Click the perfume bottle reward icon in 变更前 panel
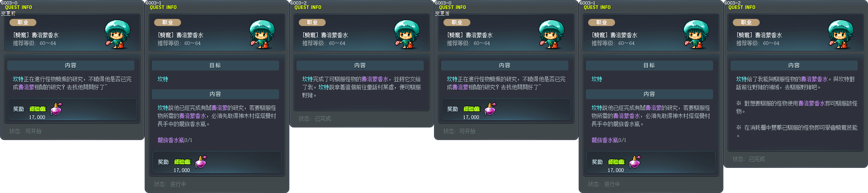Viewport: 868px width, 193px height. point(57,109)
